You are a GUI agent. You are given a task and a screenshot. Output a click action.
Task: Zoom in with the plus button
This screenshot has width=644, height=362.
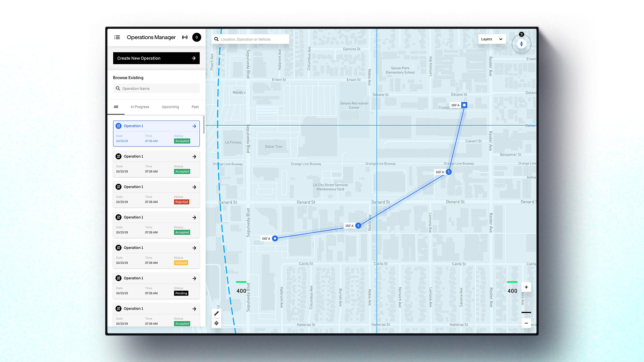[526, 287]
